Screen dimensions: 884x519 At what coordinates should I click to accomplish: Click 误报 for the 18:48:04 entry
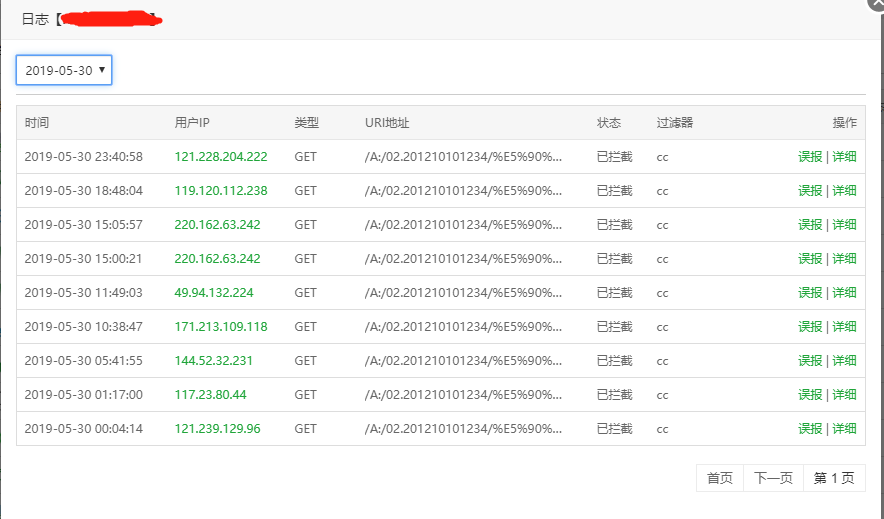point(810,190)
